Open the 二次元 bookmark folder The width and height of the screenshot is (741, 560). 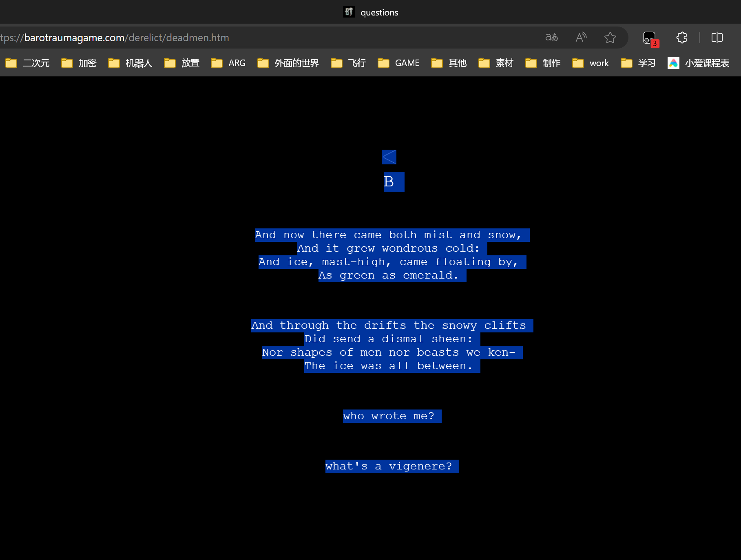28,63
